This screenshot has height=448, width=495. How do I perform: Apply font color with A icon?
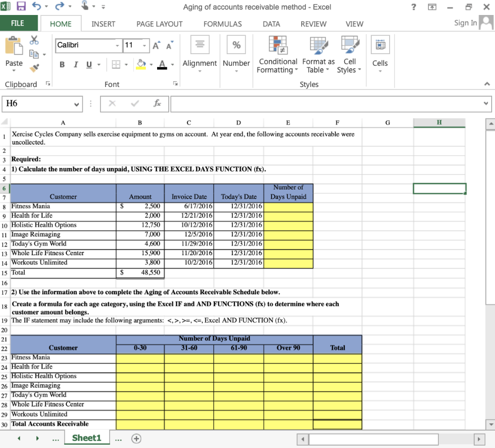pos(162,64)
